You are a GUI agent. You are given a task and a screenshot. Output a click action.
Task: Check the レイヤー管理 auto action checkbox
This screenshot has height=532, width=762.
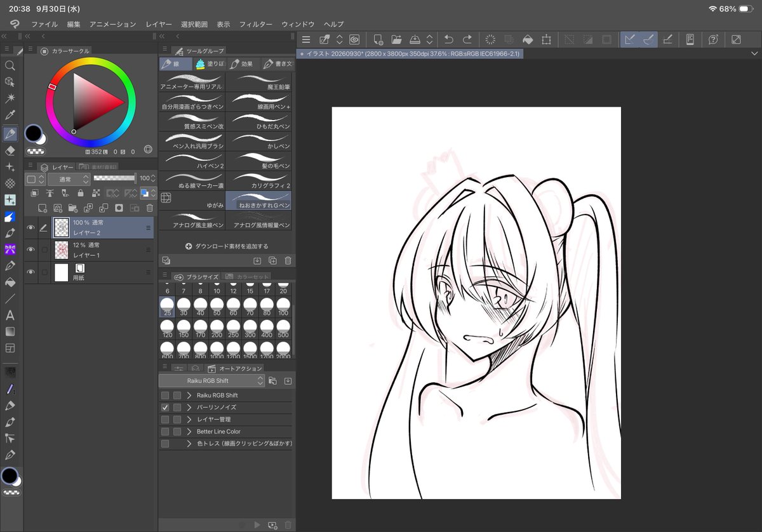click(166, 419)
